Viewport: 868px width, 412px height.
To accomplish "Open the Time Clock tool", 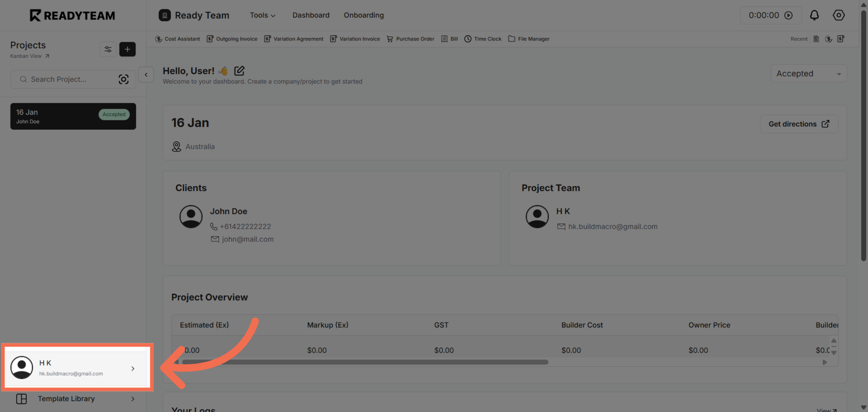I will coord(482,39).
